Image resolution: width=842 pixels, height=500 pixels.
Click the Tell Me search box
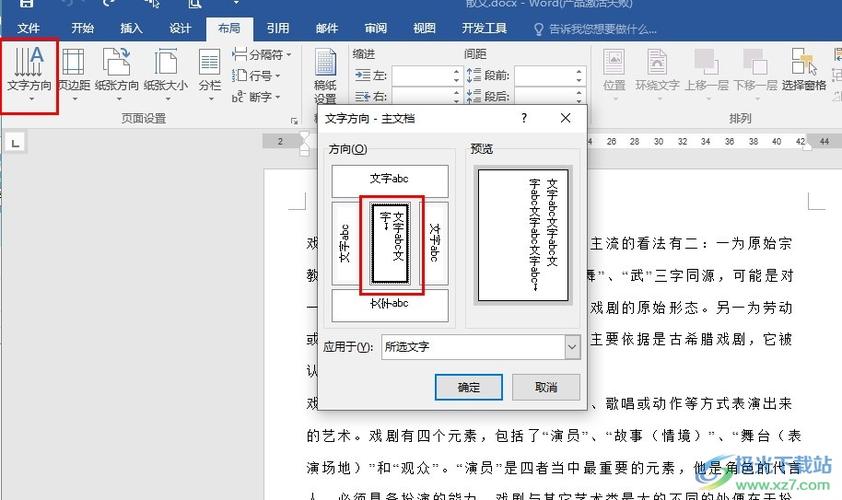point(596,29)
